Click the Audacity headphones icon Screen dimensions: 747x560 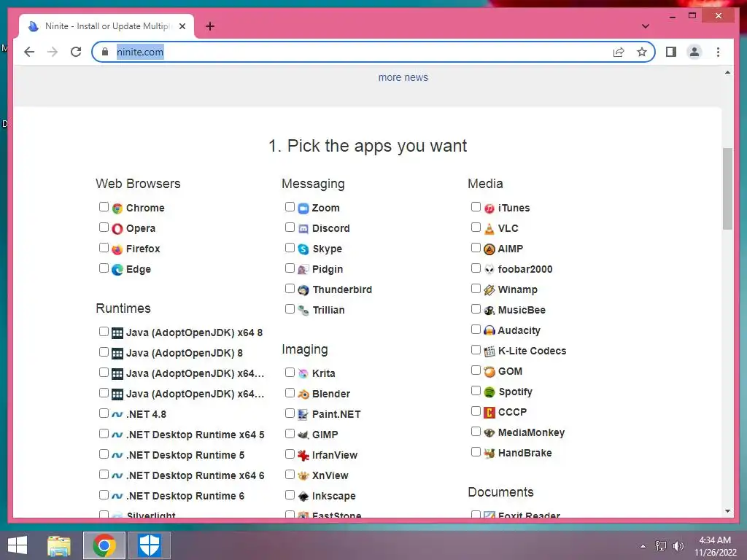click(489, 330)
